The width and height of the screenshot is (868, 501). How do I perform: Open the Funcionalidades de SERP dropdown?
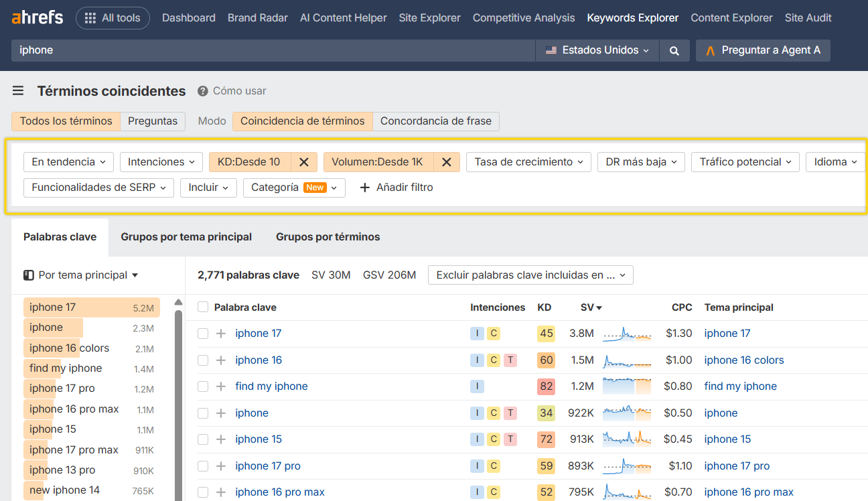[98, 188]
